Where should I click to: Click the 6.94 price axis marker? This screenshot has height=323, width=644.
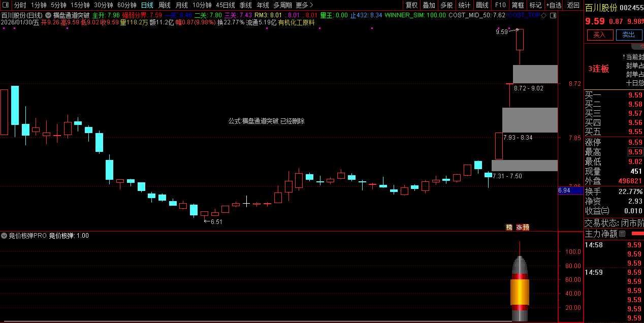tap(570, 190)
